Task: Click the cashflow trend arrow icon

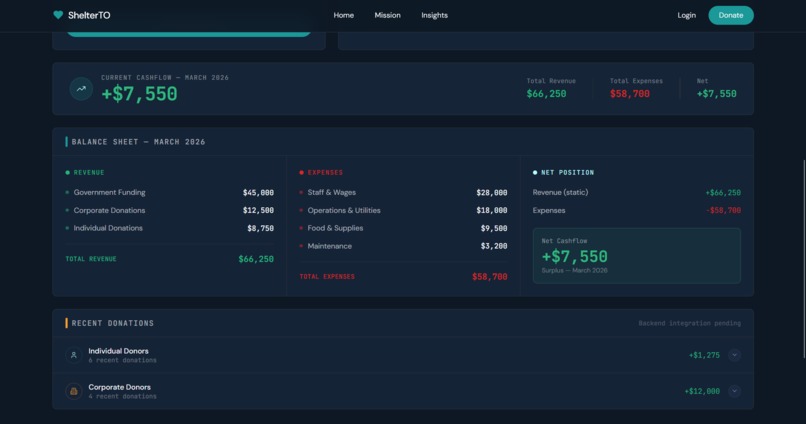Action: coord(81,89)
